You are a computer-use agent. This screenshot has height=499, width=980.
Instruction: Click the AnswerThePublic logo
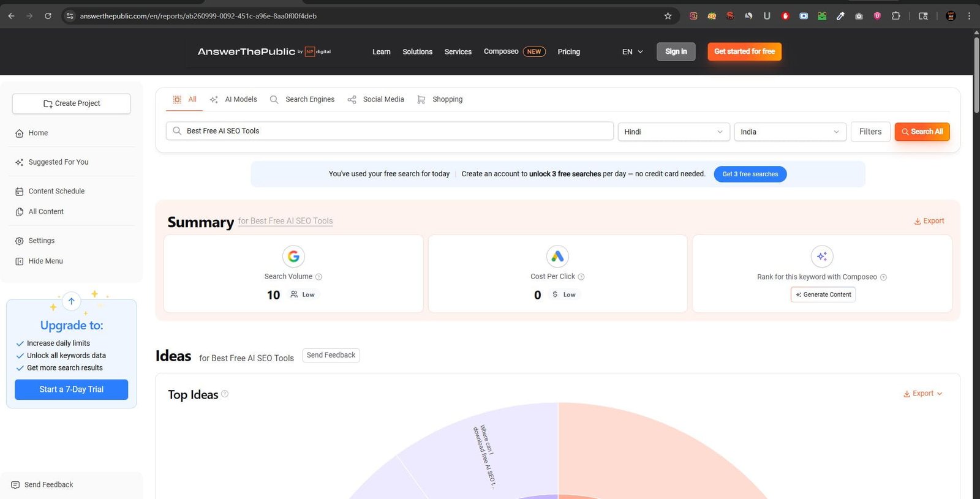click(x=264, y=51)
